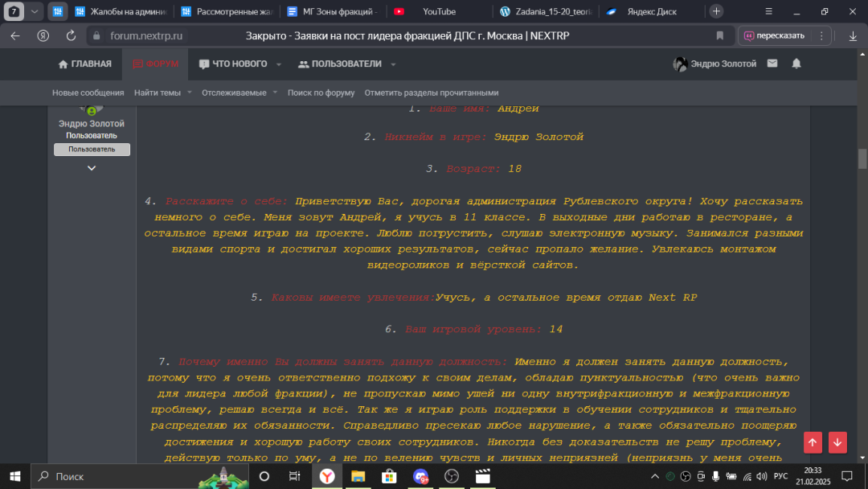Click the пересказать button
The width and height of the screenshot is (868, 489).
coord(774,36)
